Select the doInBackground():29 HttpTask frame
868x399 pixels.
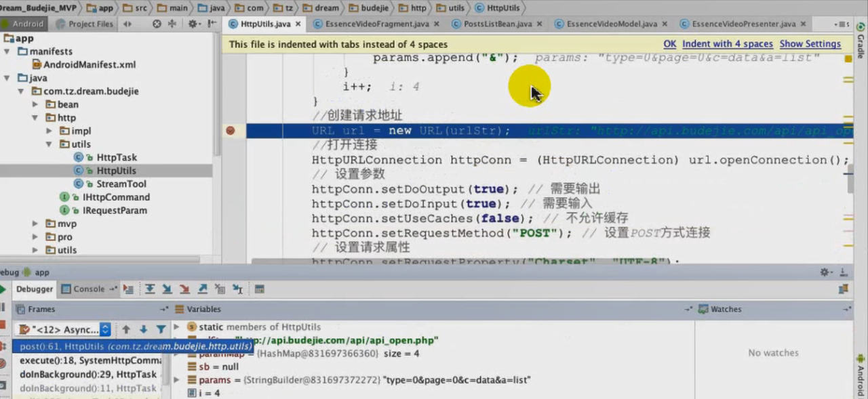coord(88,374)
